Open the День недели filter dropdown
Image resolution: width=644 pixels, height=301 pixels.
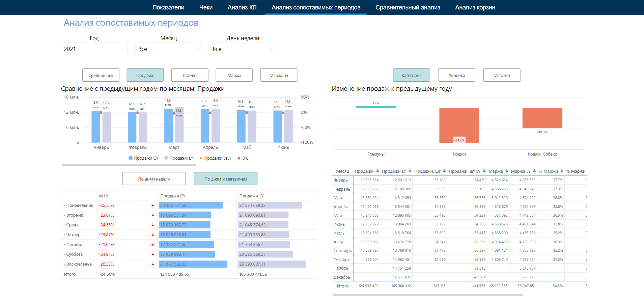(x=243, y=49)
